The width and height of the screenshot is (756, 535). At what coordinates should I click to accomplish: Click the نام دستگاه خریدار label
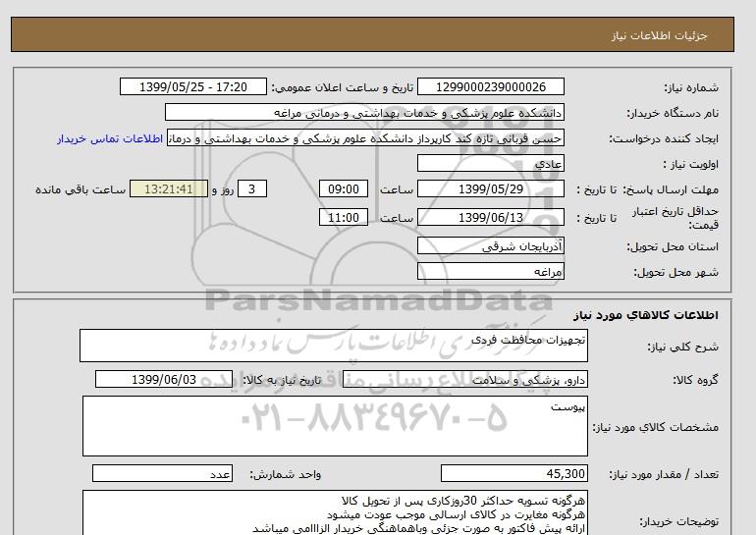673,113
